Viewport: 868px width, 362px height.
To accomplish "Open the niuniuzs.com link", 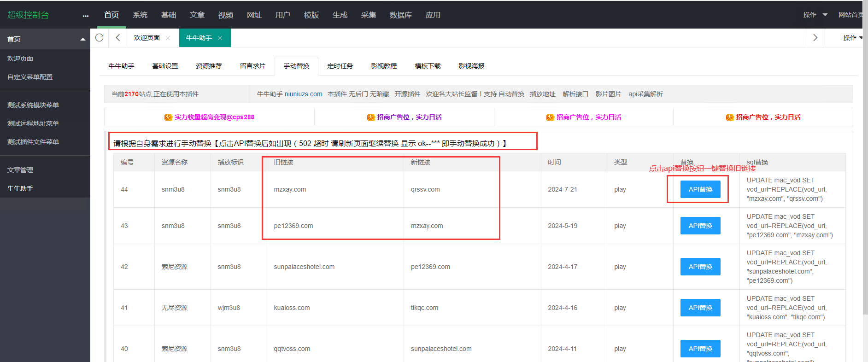I will tap(303, 94).
